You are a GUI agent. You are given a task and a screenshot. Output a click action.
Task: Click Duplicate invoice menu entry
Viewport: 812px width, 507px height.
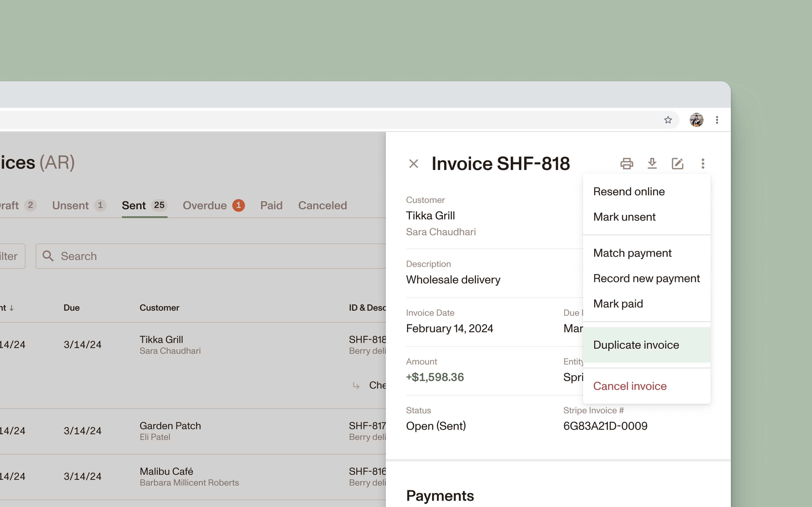click(636, 345)
